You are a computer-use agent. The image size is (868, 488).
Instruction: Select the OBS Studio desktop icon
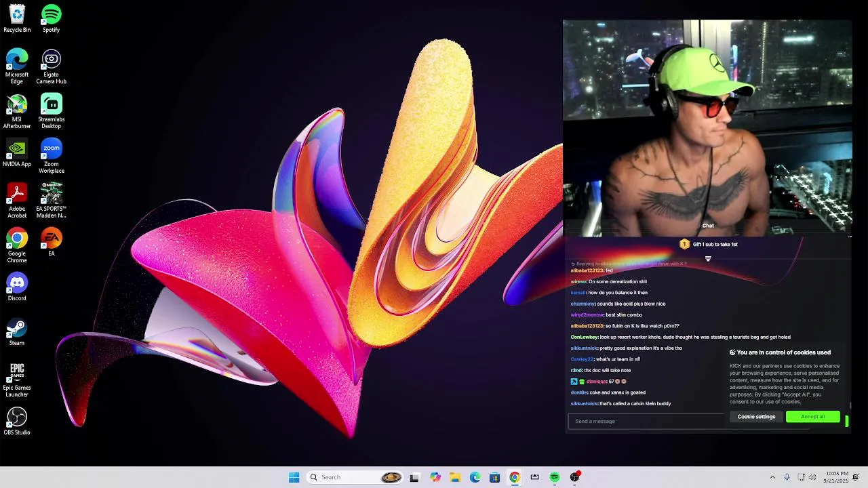pos(17,421)
